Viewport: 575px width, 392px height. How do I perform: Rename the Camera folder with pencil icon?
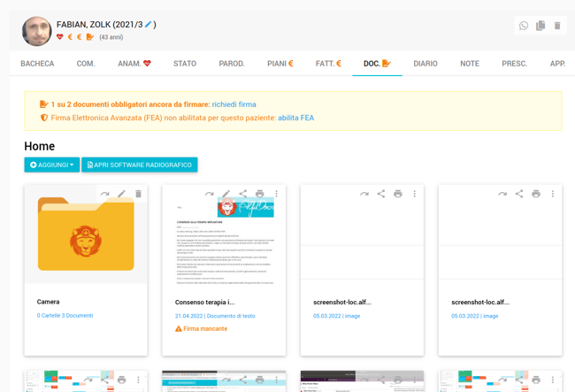point(122,194)
